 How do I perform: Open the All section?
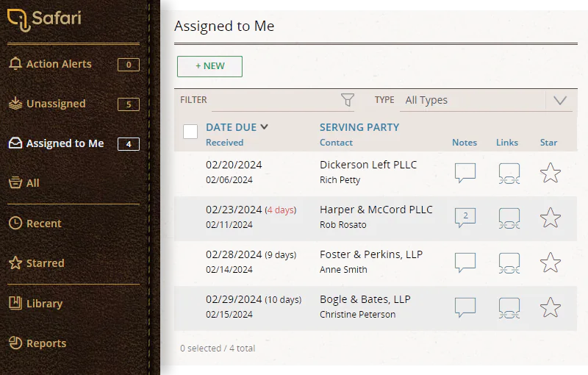(24, 183)
